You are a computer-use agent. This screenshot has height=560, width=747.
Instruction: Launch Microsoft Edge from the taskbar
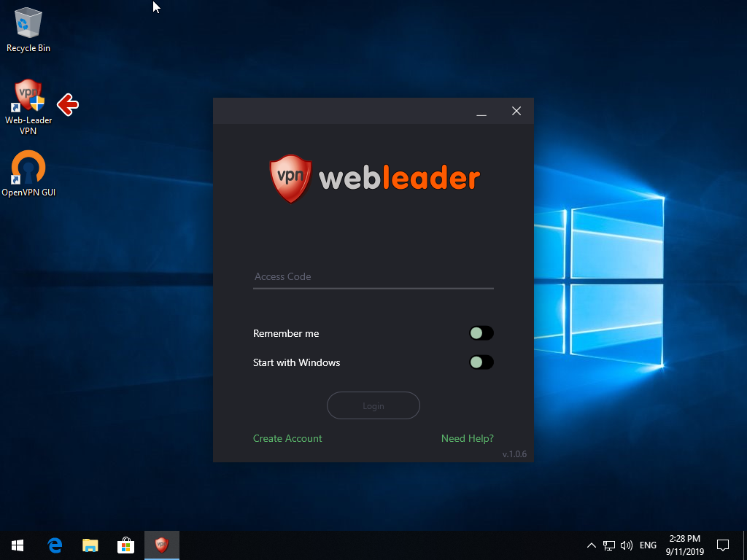pyautogui.click(x=55, y=545)
